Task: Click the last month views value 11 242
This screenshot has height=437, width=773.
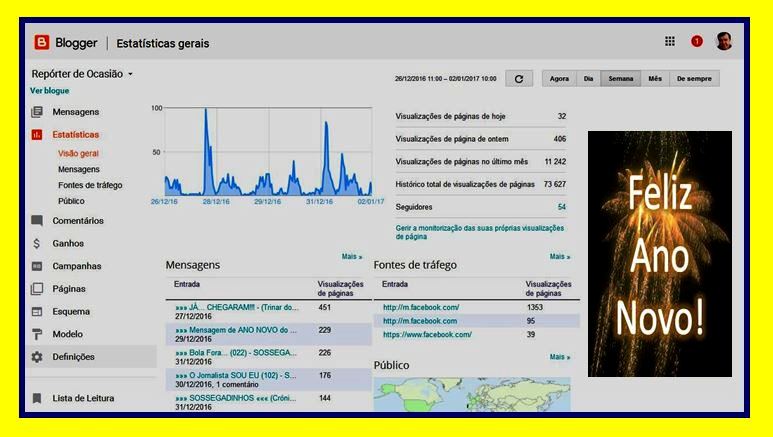Action: tap(555, 162)
